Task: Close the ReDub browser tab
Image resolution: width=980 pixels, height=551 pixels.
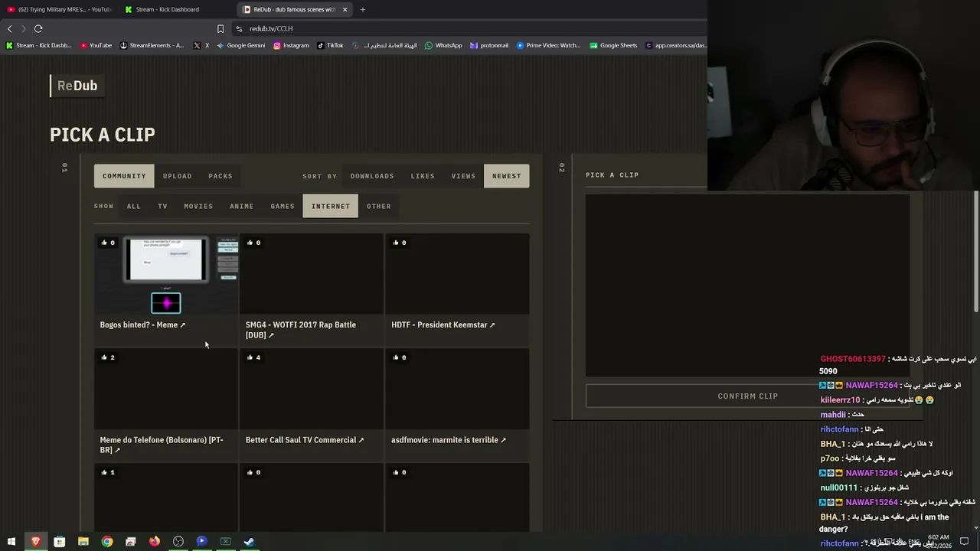Action: tap(345, 9)
